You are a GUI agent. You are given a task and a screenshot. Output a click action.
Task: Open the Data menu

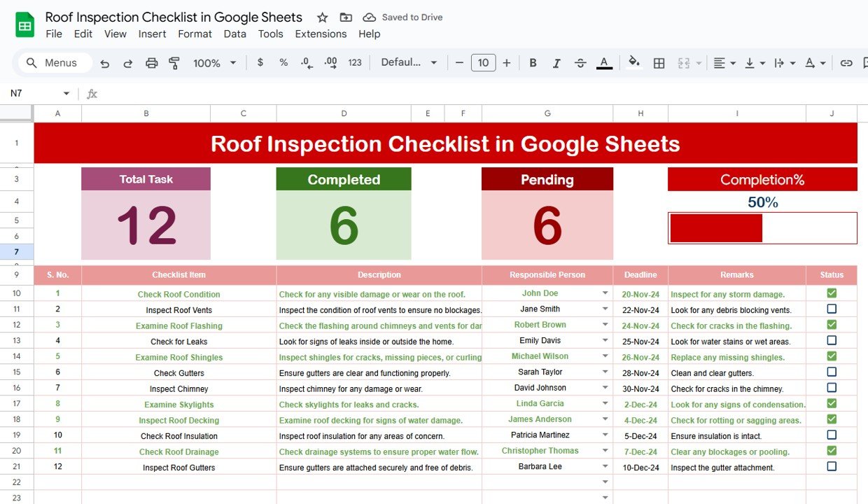pyautogui.click(x=234, y=34)
